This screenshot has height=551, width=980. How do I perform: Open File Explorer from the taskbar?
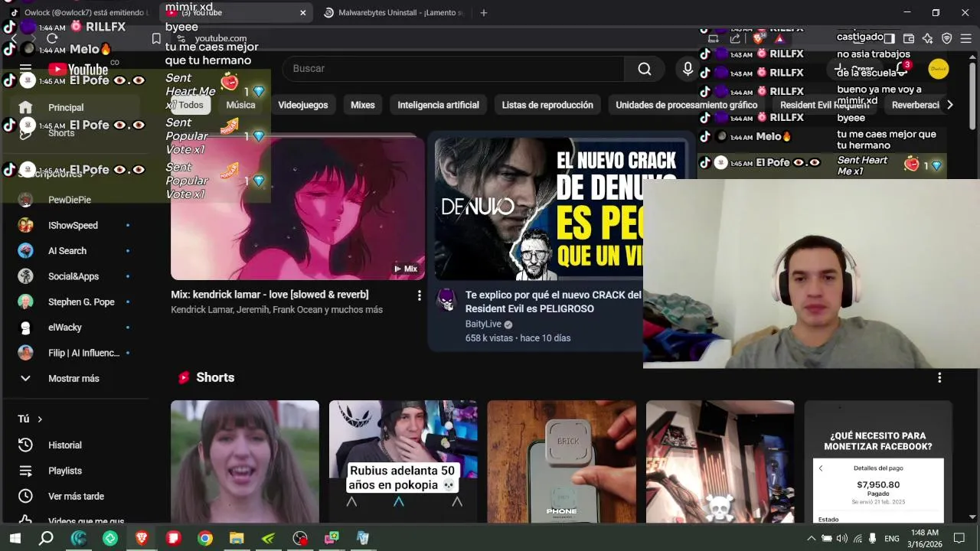pos(236,538)
